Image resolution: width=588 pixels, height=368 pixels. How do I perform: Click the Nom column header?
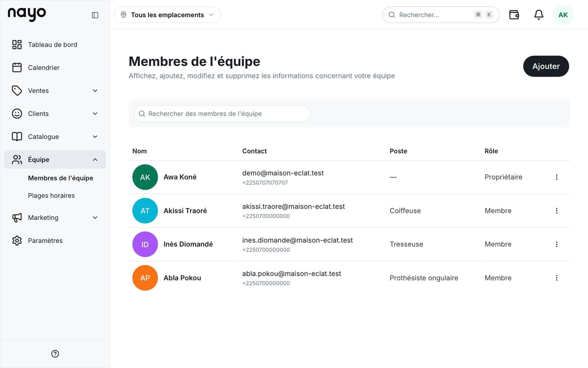coord(140,151)
